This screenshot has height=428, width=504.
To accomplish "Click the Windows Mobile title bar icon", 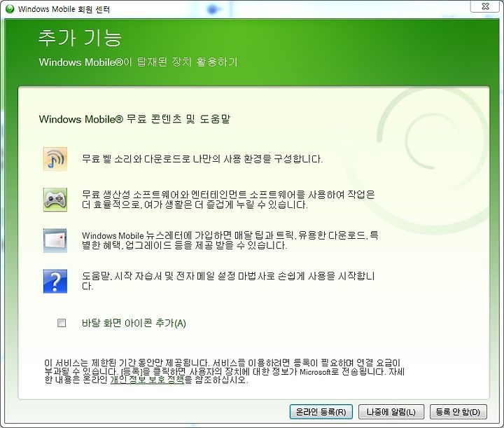I will coord(10,9).
